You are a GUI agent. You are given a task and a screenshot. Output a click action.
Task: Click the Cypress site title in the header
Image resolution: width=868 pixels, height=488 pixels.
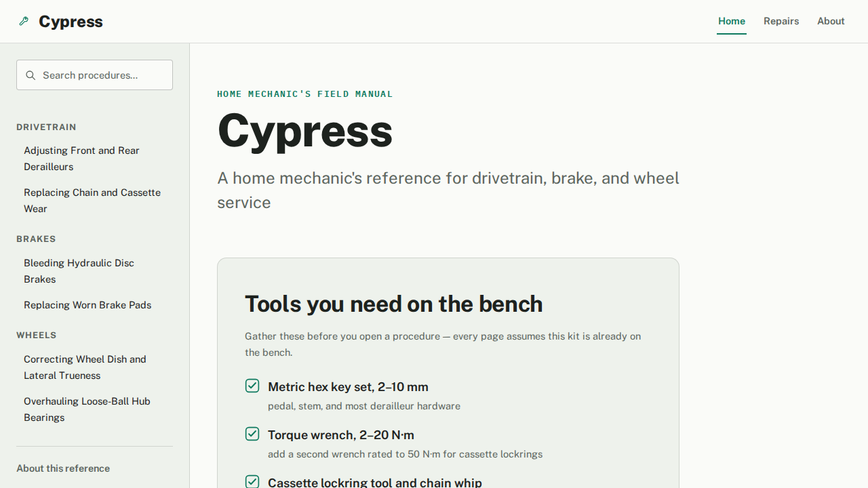point(71,22)
